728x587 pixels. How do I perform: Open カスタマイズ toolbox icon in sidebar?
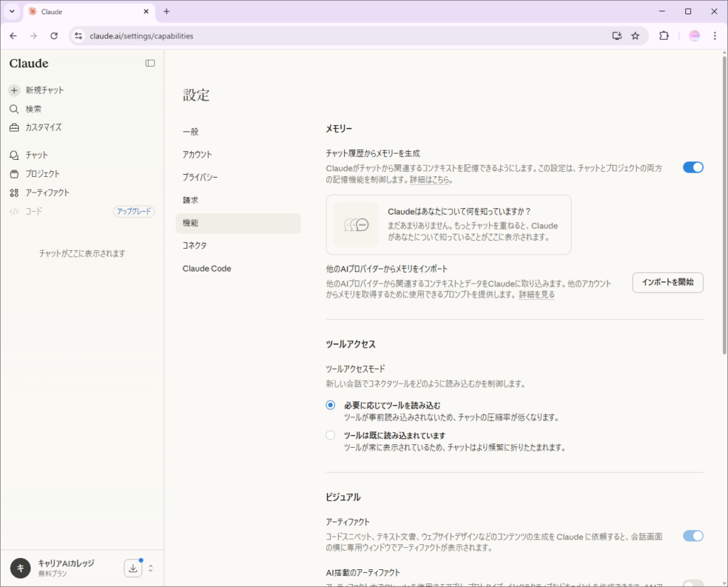pyautogui.click(x=14, y=127)
